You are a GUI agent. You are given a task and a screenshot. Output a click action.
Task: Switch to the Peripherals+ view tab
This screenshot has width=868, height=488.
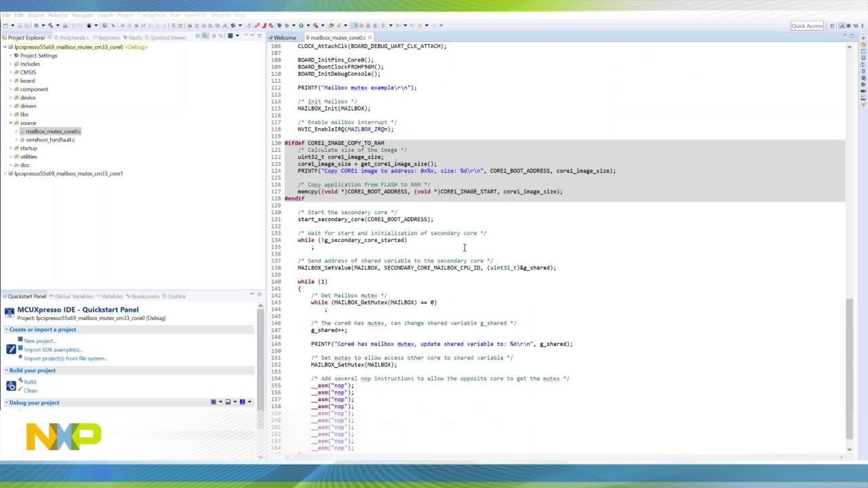click(73, 38)
